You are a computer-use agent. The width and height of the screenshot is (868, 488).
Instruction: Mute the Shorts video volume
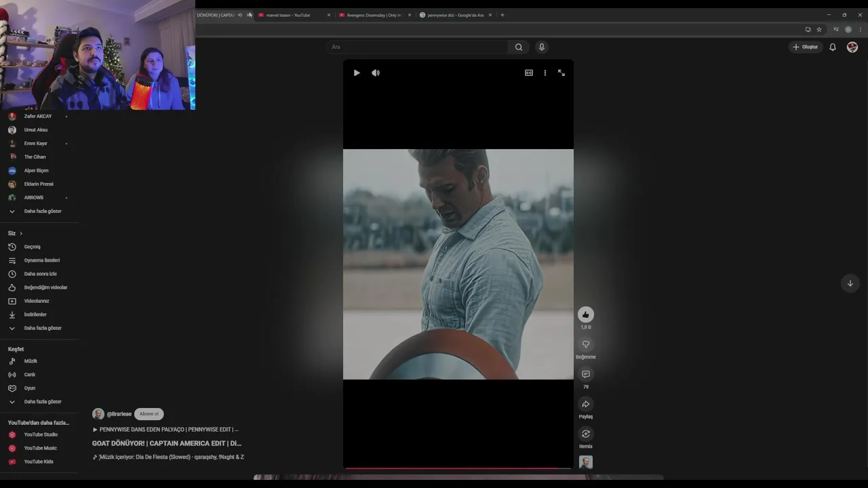pos(376,73)
